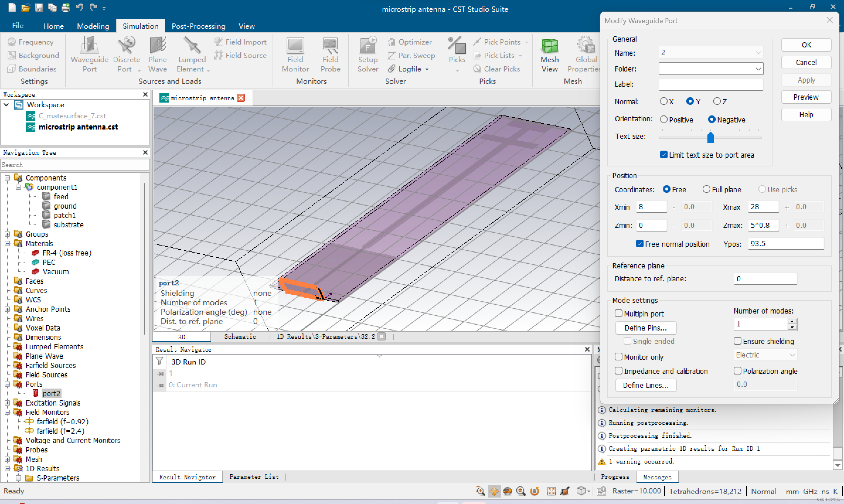Uncheck Limit text size to port area

tap(664, 155)
